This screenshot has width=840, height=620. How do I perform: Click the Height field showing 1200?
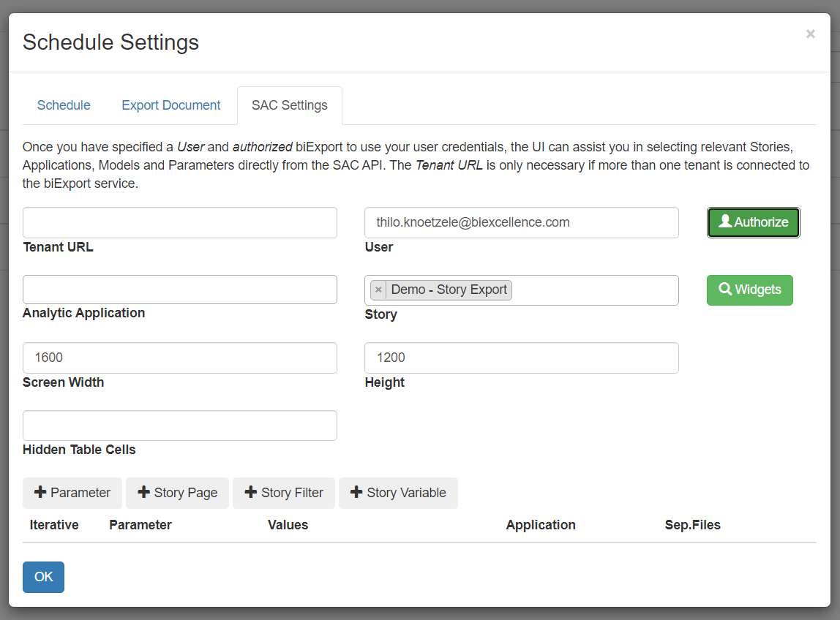coord(521,358)
